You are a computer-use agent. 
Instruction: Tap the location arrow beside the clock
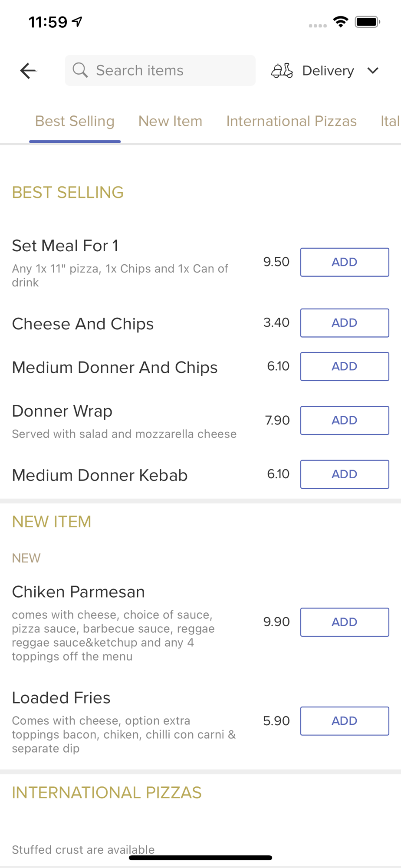click(77, 22)
